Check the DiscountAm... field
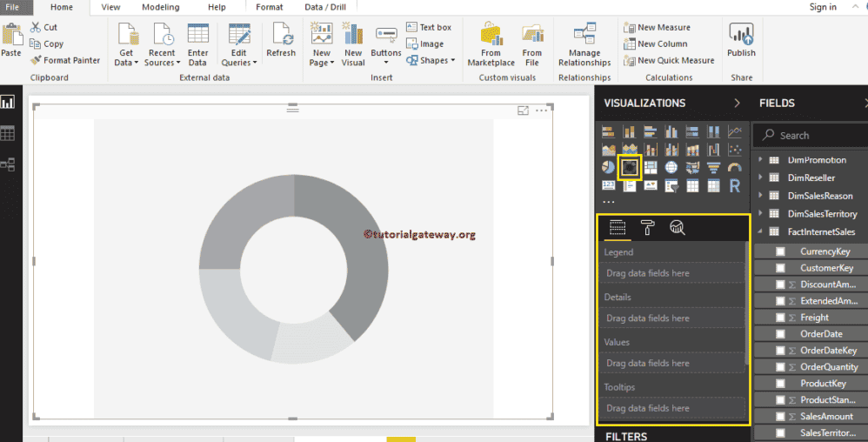 click(780, 285)
